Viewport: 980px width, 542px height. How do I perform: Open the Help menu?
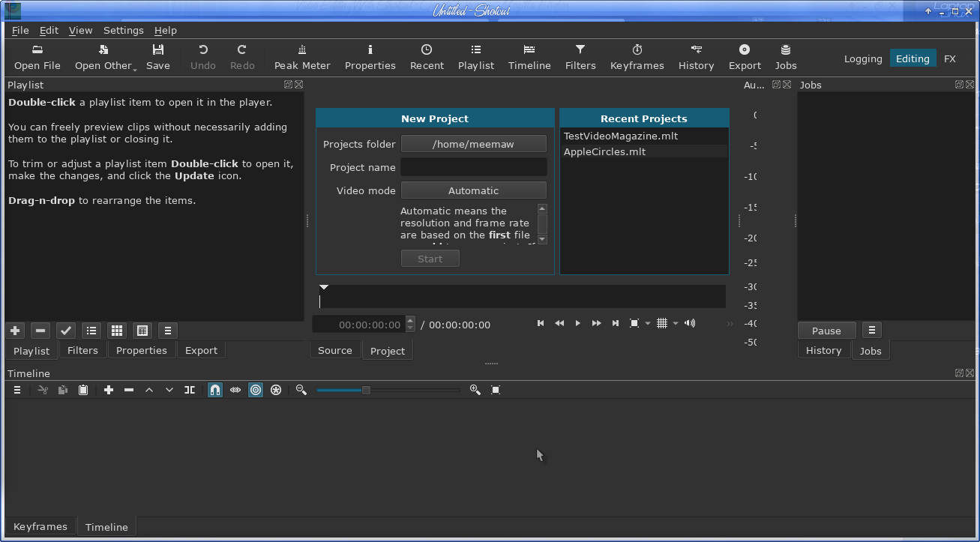pyautogui.click(x=166, y=30)
